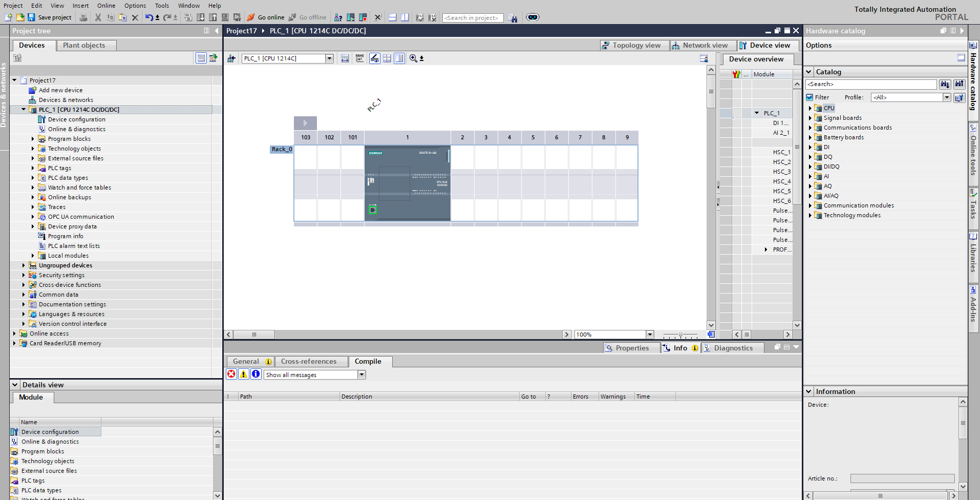The width and height of the screenshot is (980, 500).
Task: Open the Cross-references tab
Action: tap(309, 362)
